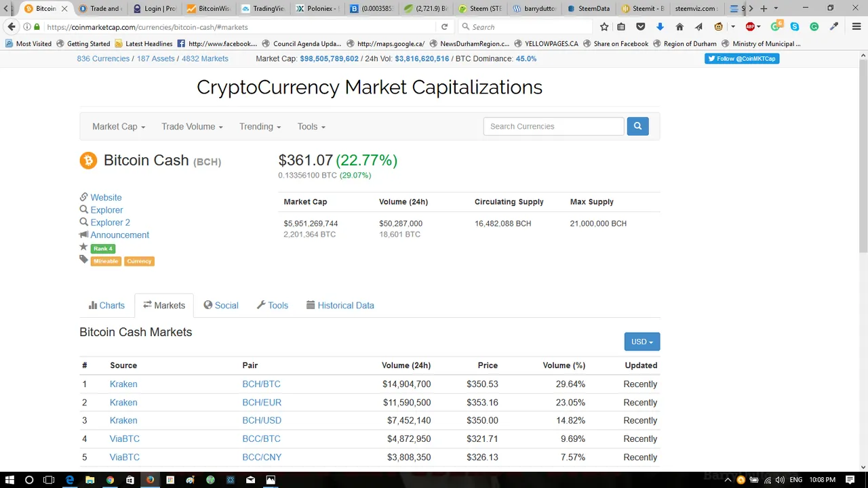The width and height of the screenshot is (868, 488).
Task: Open the Pocket icon in toolbar
Action: [x=641, y=27]
